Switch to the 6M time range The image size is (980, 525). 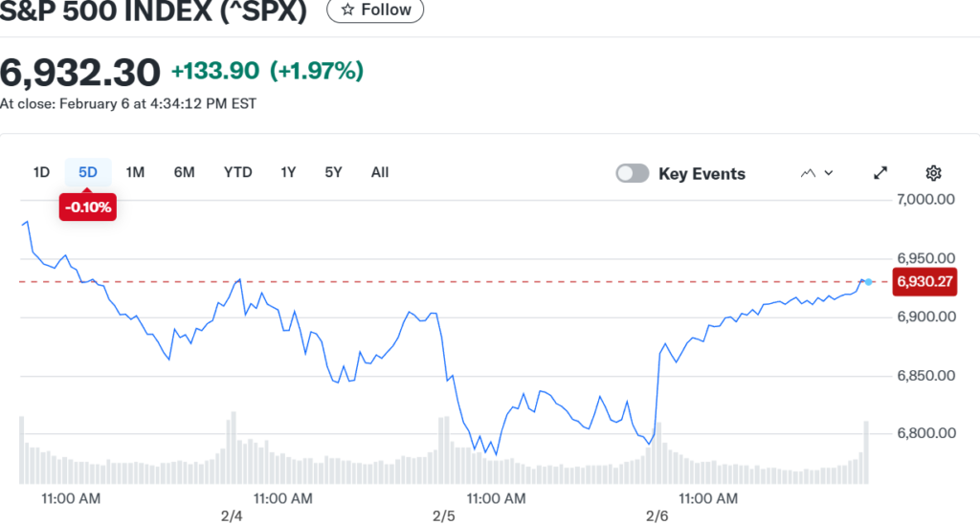click(184, 172)
